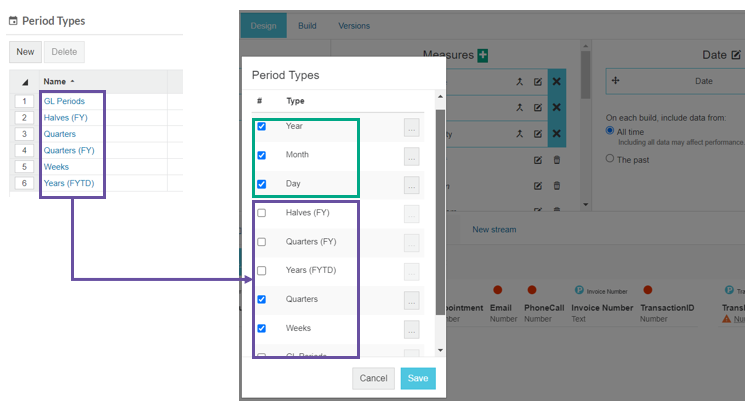Open ellipsis options for the Year period type
This screenshot has height=404, width=748.
(x=411, y=127)
